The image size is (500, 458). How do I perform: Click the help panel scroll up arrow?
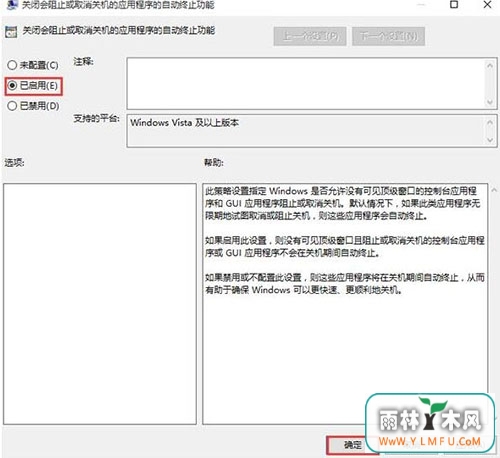tap(494, 190)
